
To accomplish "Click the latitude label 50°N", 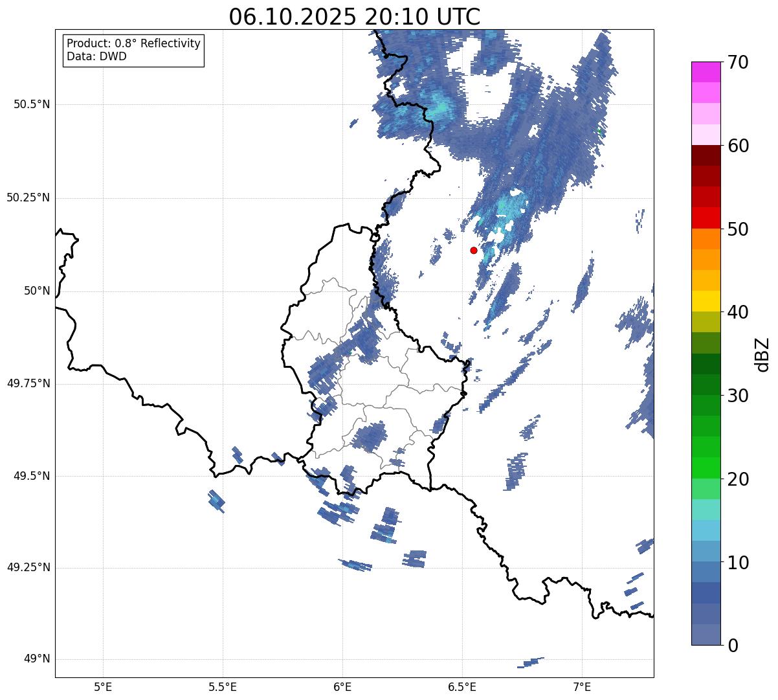I will (x=36, y=291).
